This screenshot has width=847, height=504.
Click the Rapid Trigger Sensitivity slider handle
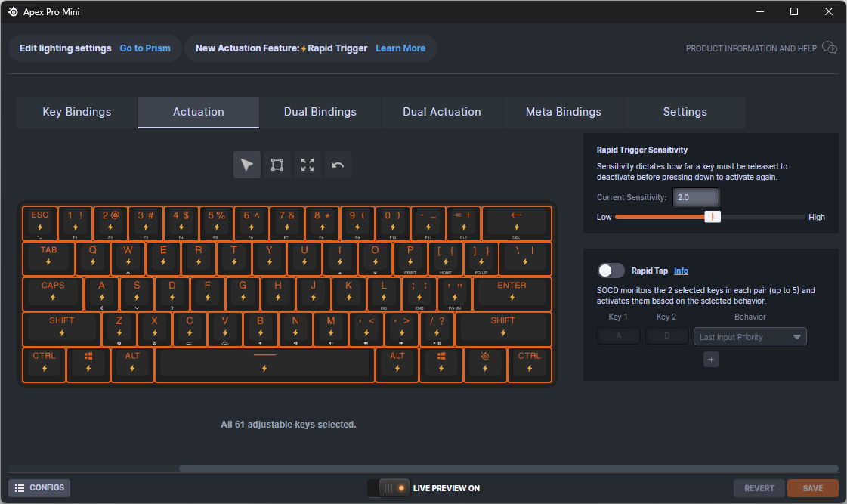click(713, 217)
